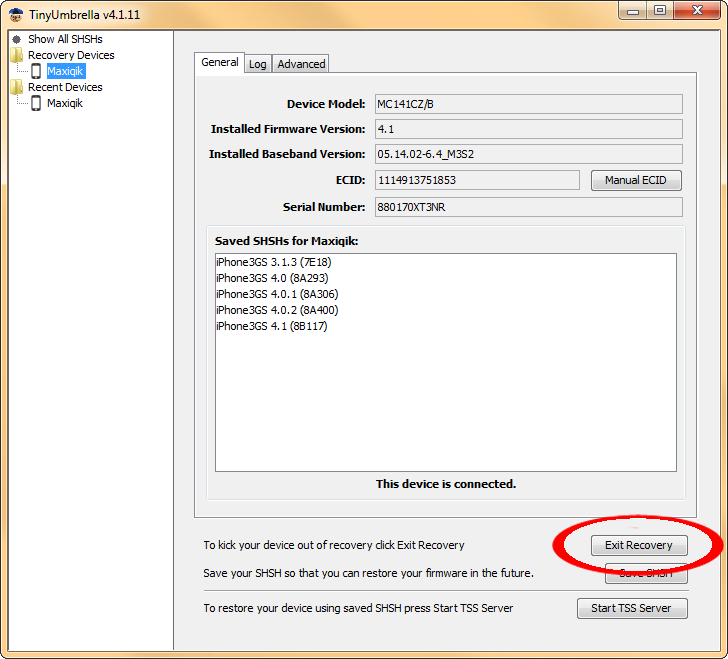
Task: Click the ECID value field
Action: (477, 180)
